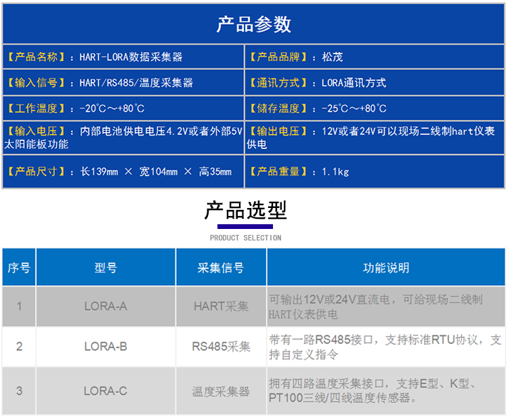Click the 产品品牌 松茂 cell

click(375, 58)
